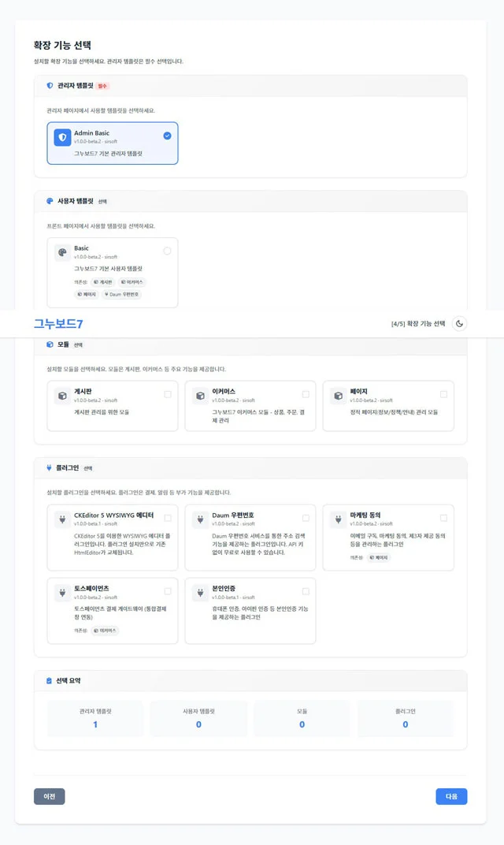Check the 페이지 module checkbox

click(443, 394)
